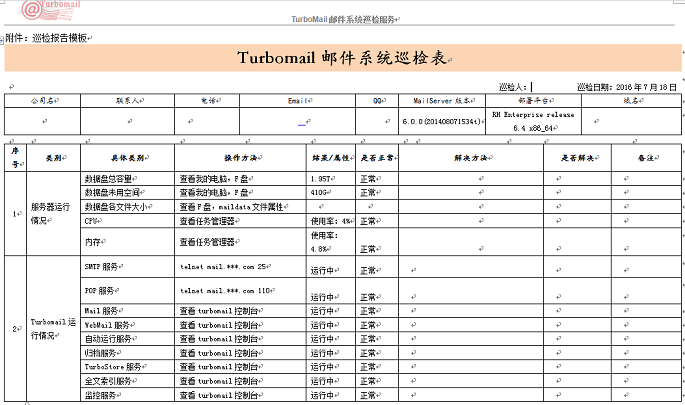Select the 部署平台 header cell
This screenshot has height=405, width=685.
tap(533, 100)
